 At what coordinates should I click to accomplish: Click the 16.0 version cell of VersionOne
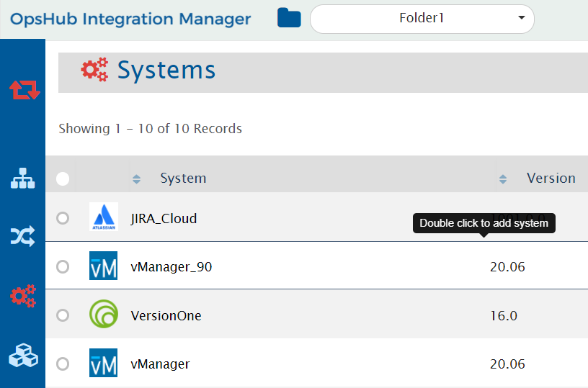pyautogui.click(x=504, y=315)
